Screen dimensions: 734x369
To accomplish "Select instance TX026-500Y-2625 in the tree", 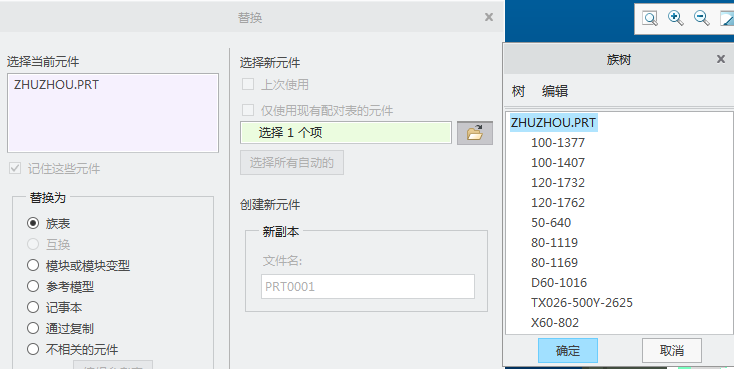I will [x=582, y=303].
